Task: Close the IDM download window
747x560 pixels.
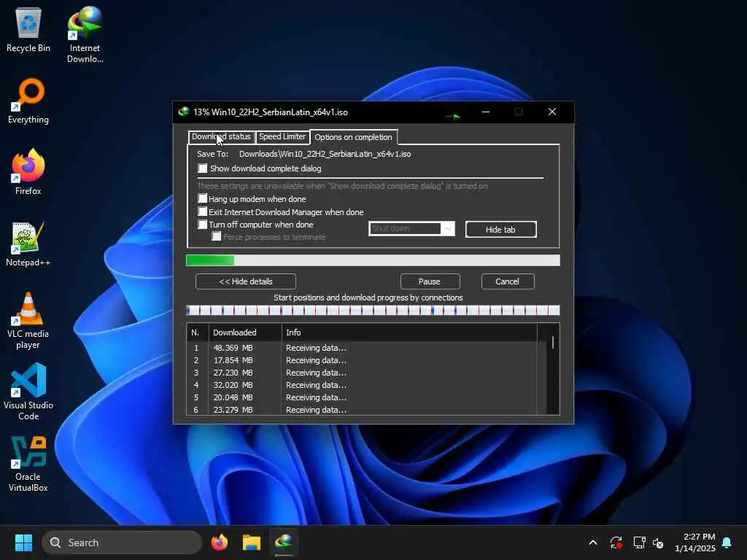Action: (552, 112)
